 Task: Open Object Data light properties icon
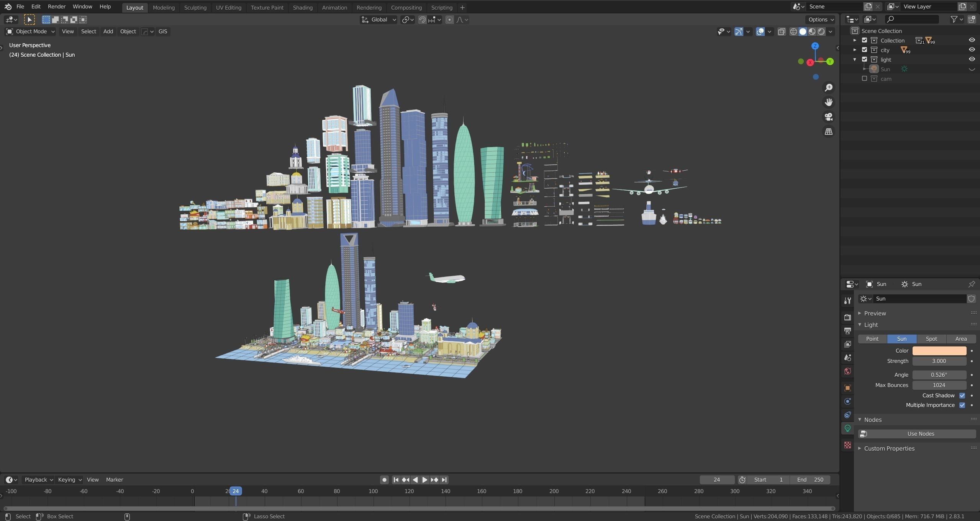(847, 428)
